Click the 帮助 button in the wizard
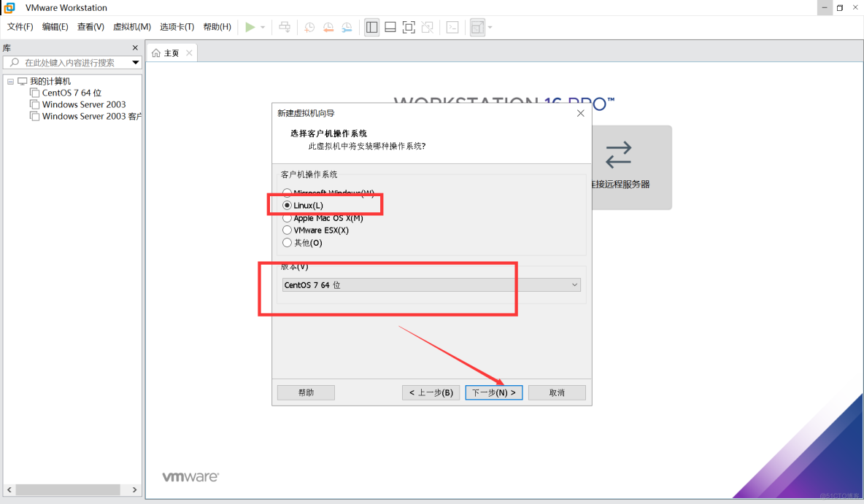 pos(306,392)
